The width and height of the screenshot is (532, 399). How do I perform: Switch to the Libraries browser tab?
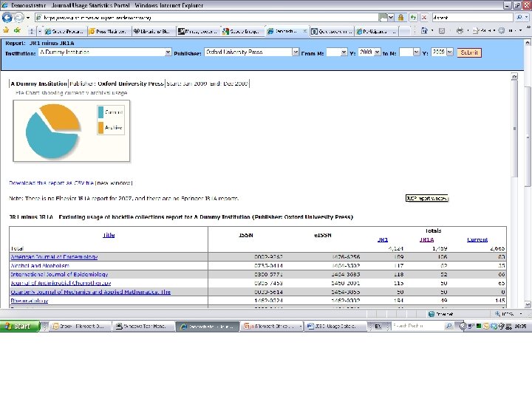point(154,31)
